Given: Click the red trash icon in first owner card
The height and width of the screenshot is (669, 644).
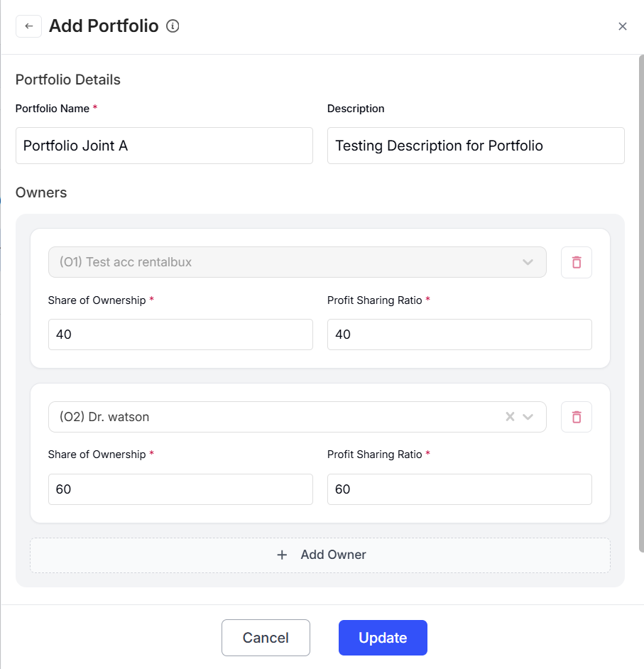Looking at the screenshot, I should (576, 262).
